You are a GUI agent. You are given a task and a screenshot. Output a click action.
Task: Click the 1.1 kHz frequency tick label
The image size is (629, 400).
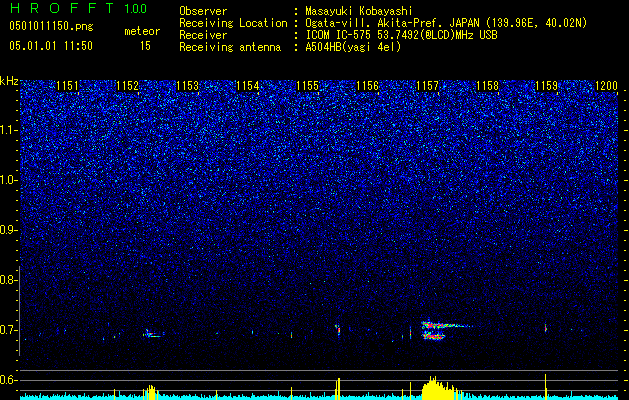(9, 130)
